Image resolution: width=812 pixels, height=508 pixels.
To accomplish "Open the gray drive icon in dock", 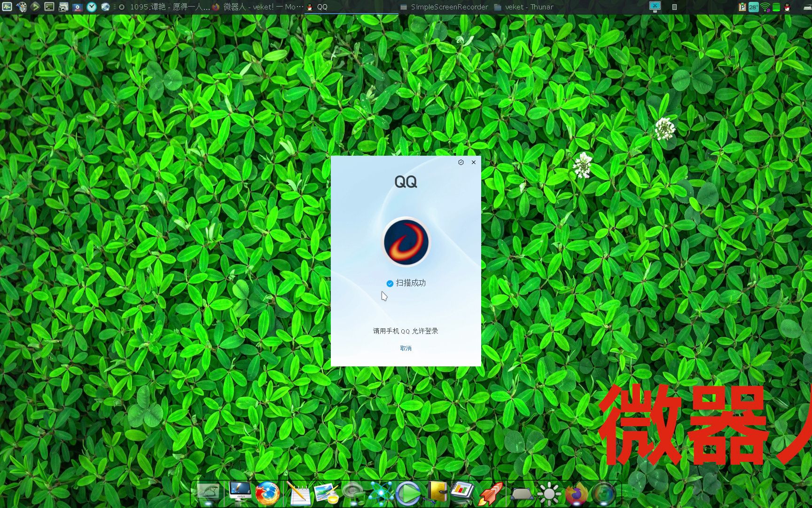I will (522, 494).
